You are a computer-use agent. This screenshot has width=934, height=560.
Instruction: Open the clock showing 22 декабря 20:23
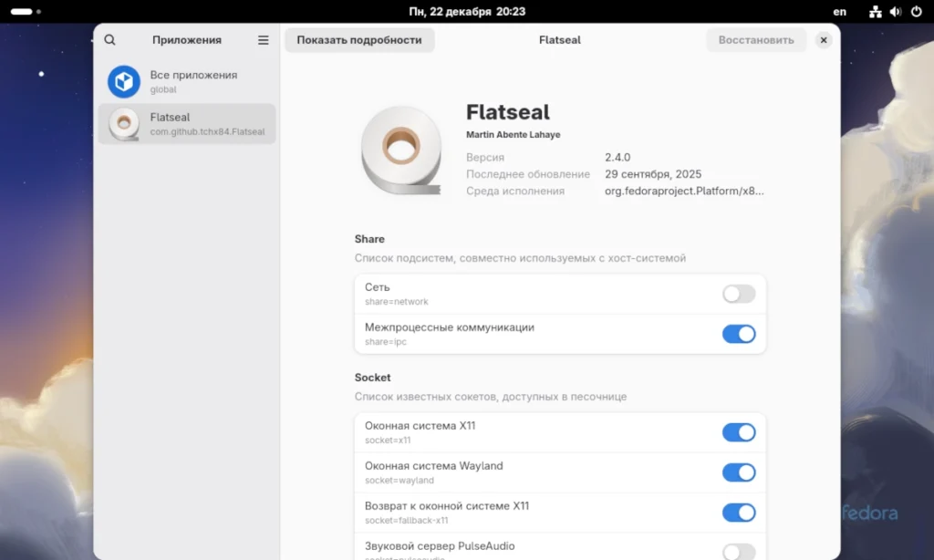(467, 11)
